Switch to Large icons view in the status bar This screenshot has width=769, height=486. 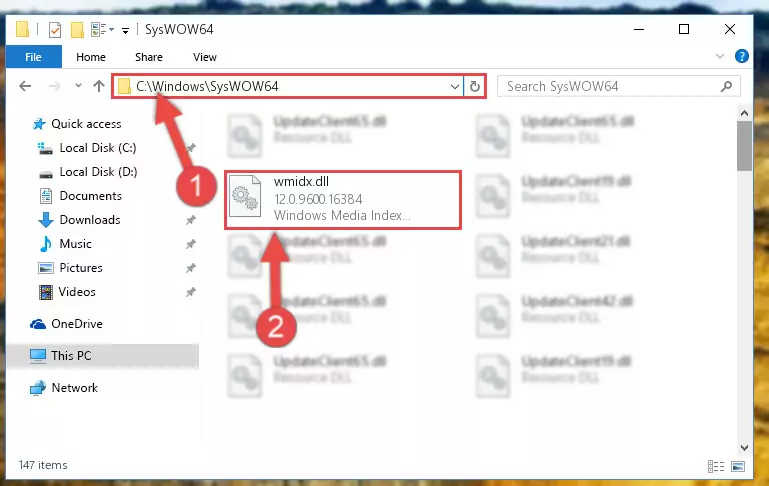click(x=738, y=466)
